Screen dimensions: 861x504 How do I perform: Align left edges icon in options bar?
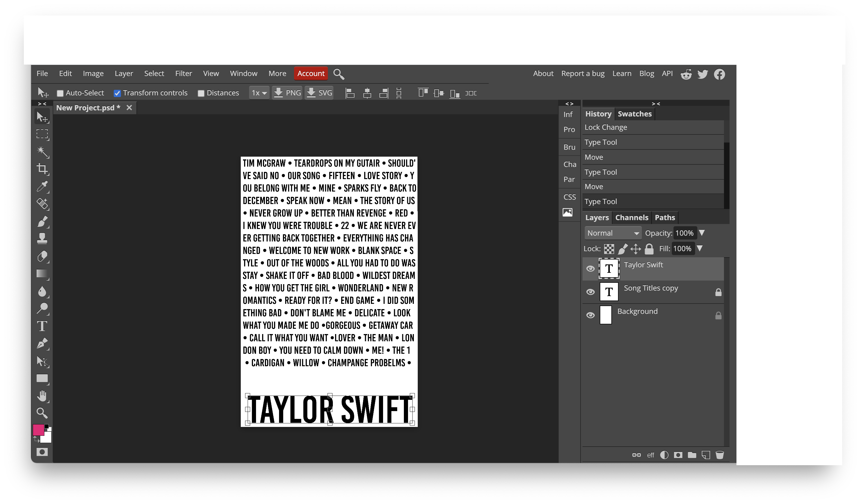click(x=350, y=93)
